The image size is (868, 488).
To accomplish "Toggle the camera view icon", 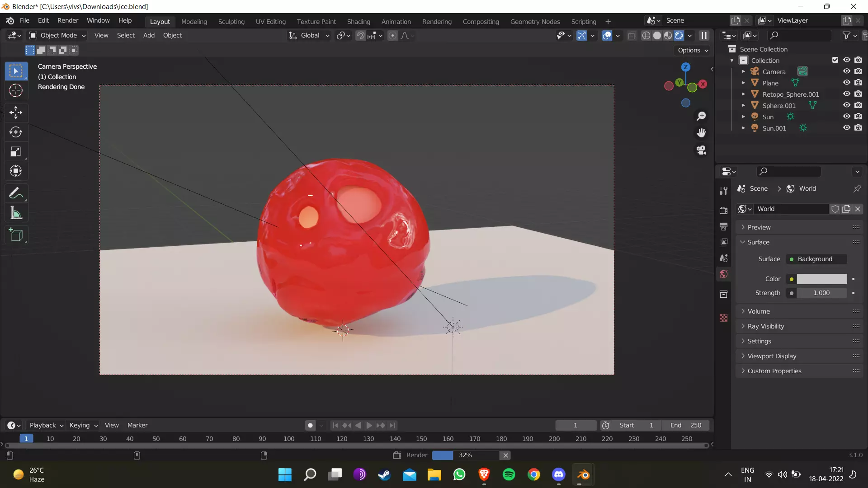I will pyautogui.click(x=701, y=150).
